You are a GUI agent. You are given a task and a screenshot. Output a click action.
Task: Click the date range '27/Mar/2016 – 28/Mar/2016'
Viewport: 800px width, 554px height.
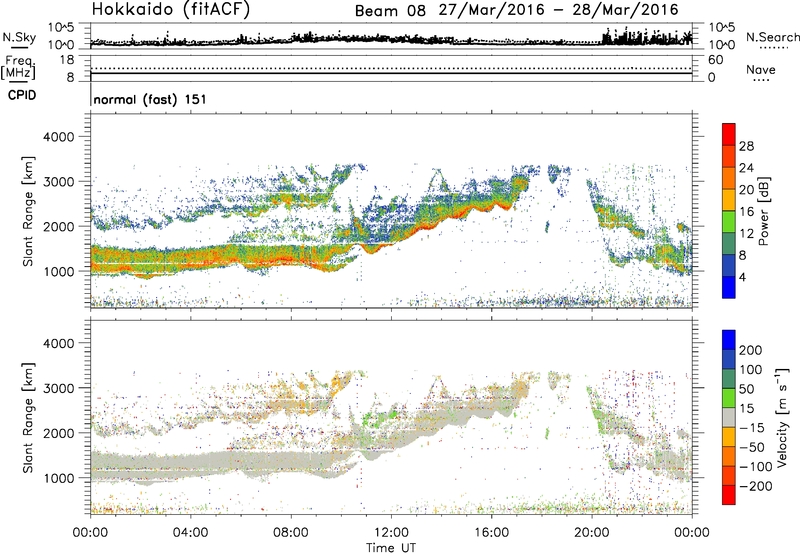(x=559, y=10)
